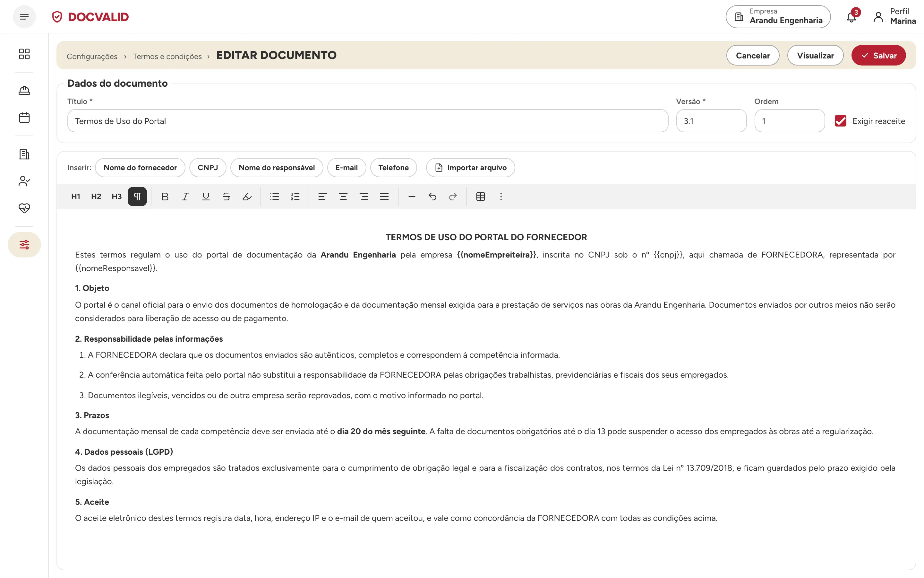This screenshot has width=924, height=578.
Task: Apply underline formatting
Action: (x=206, y=197)
